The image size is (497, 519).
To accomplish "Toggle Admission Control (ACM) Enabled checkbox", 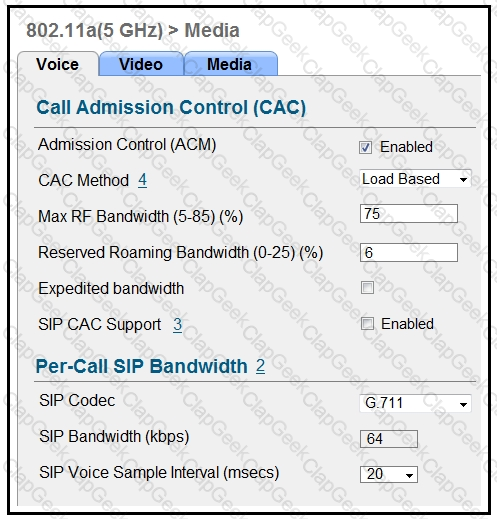I will (365, 147).
